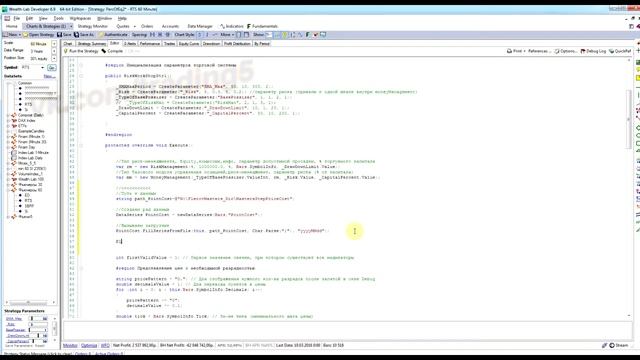Open the More chart style dropdown
Image resolution: width=640 pixels, height=360 pixels.
(227, 35)
